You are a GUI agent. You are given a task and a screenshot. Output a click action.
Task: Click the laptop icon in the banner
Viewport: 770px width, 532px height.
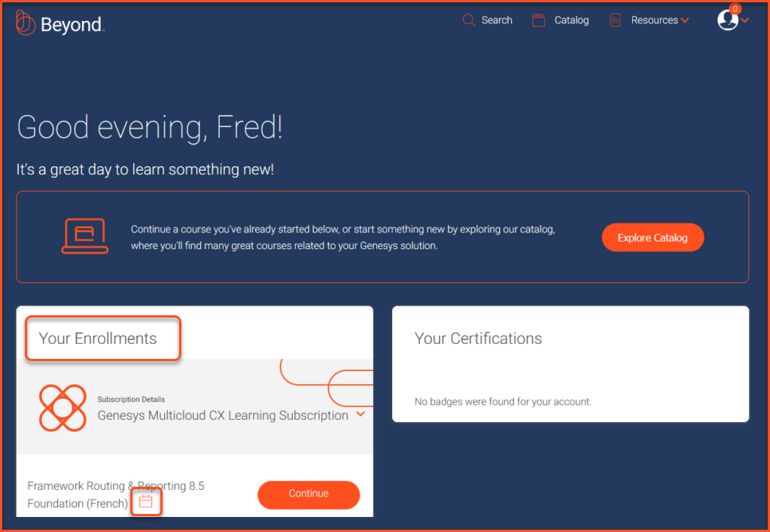pyautogui.click(x=84, y=236)
